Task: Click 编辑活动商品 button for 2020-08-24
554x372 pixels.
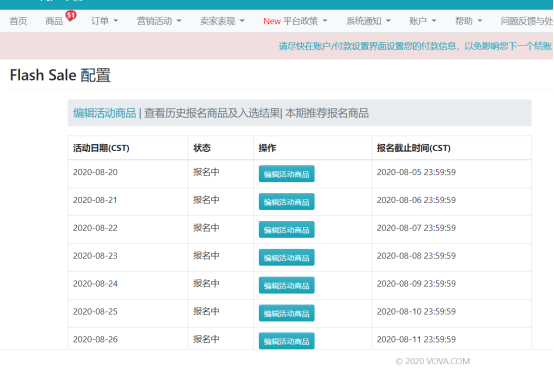Action: [x=287, y=285]
